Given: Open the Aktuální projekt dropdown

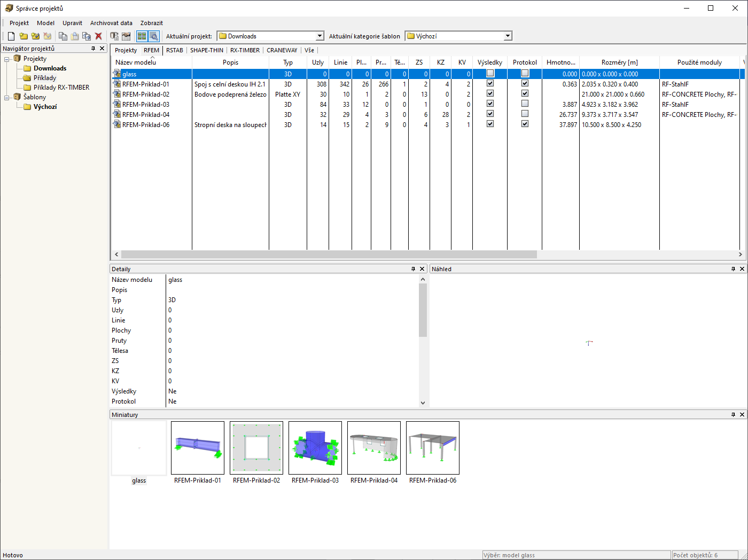Looking at the screenshot, I should 320,36.
